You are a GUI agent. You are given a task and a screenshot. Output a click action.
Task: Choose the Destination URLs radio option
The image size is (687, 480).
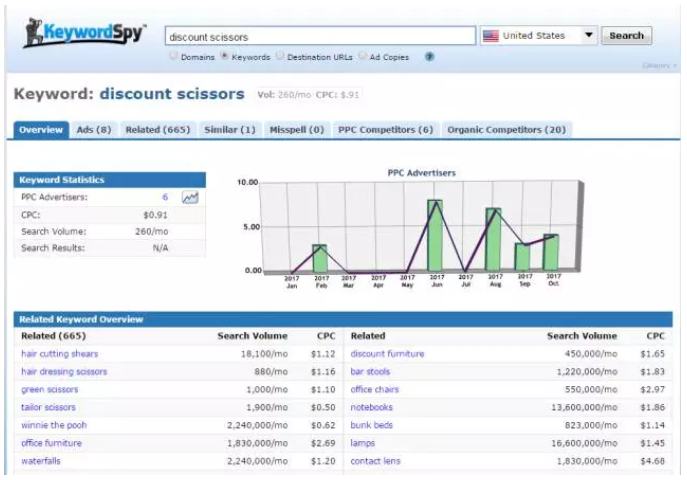[x=280, y=57]
